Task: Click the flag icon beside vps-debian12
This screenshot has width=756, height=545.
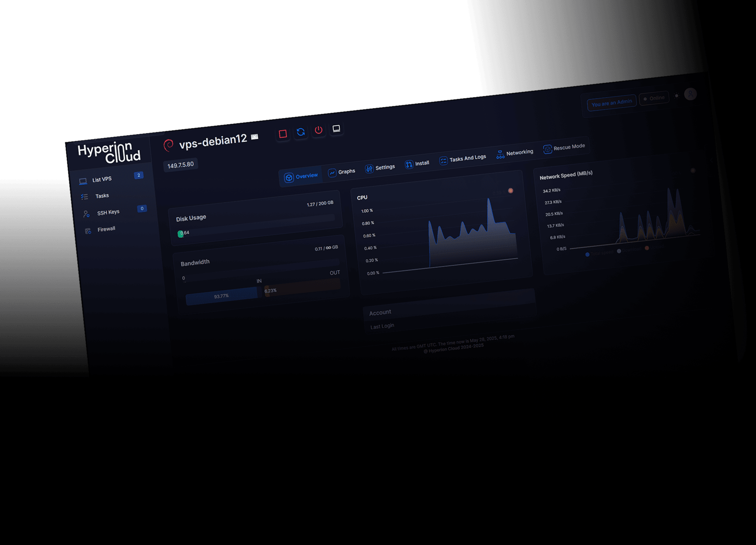Action: click(255, 137)
